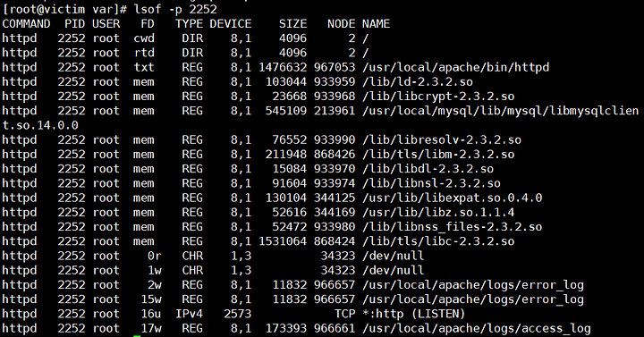Screen dimensions: 644x337
Task: Click the 'IPv4' type value
Action: coord(190,314)
